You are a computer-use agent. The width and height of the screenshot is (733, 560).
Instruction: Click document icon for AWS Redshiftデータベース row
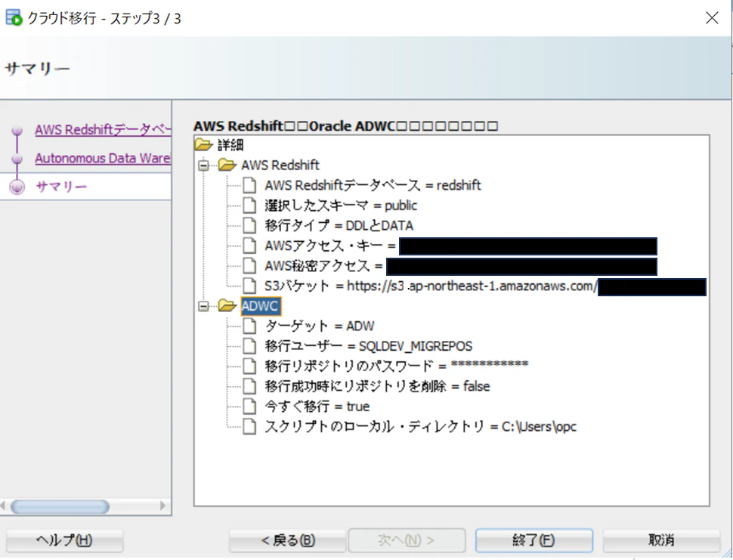click(249, 185)
